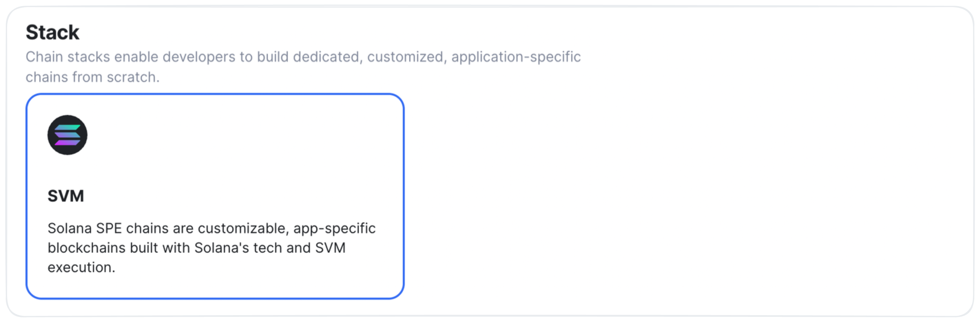Image resolution: width=980 pixels, height=323 pixels.
Task: Click the word 'application-specific' in section description
Action: point(516,57)
